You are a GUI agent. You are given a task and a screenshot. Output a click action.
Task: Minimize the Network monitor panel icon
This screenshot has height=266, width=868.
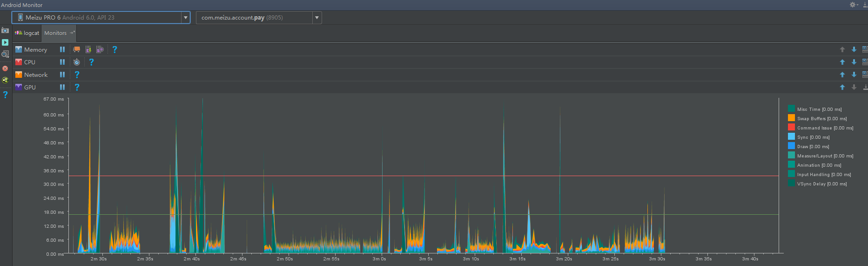pyautogui.click(x=865, y=75)
